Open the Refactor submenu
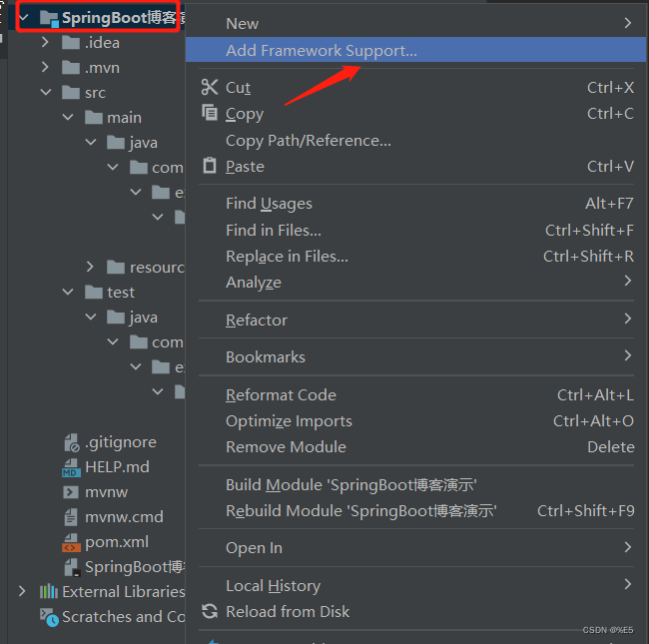Image resolution: width=649 pixels, height=644 pixels. click(415, 320)
